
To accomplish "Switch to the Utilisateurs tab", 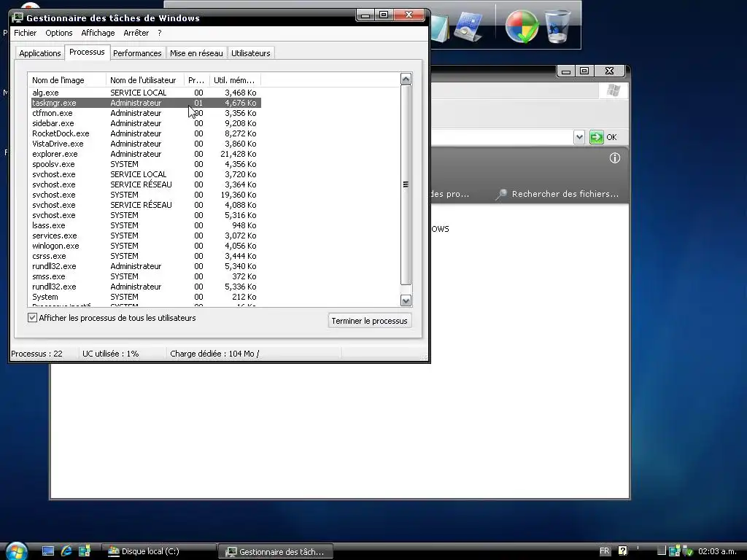I will (x=251, y=52).
